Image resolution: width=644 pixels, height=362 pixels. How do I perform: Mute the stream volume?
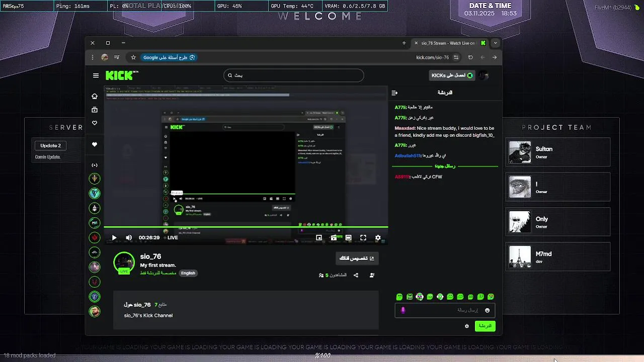(x=129, y=238)
